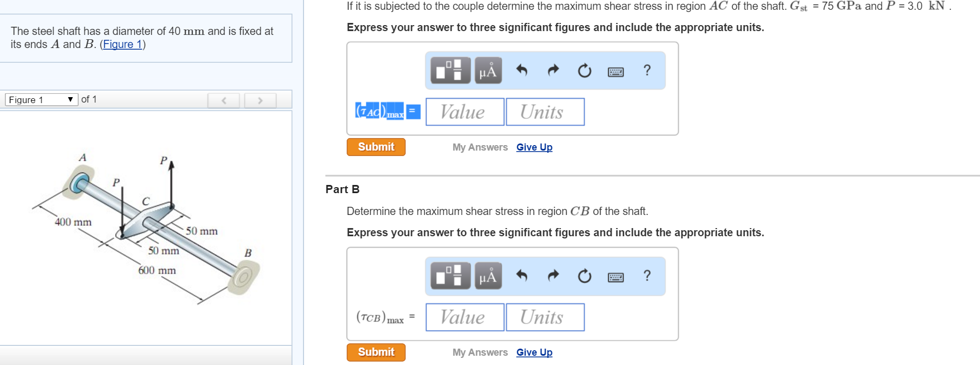Screen dimensions: 980x365
Task: Submit the Part A answer
Action: coord(376,147)
